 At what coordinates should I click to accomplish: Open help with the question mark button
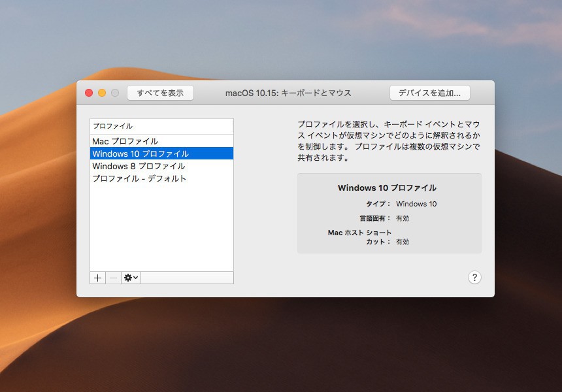[474, 277]
